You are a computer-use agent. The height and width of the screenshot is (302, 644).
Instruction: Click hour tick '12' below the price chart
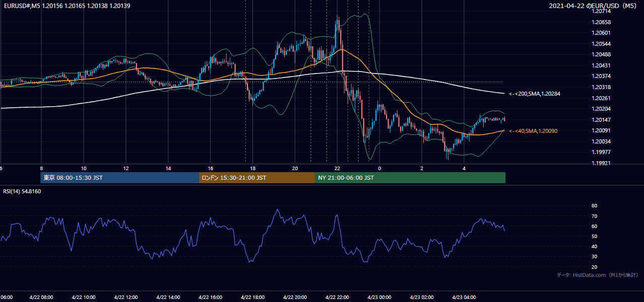tap(126, 169)
